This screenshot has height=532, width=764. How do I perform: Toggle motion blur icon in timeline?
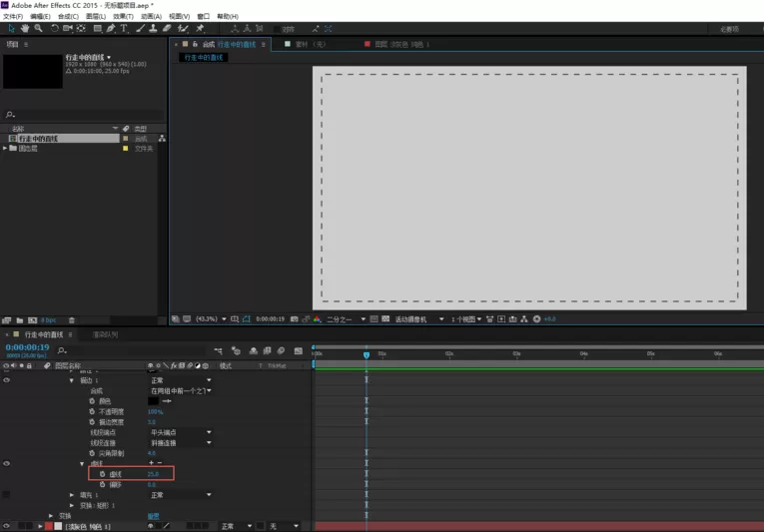[282, 350]
